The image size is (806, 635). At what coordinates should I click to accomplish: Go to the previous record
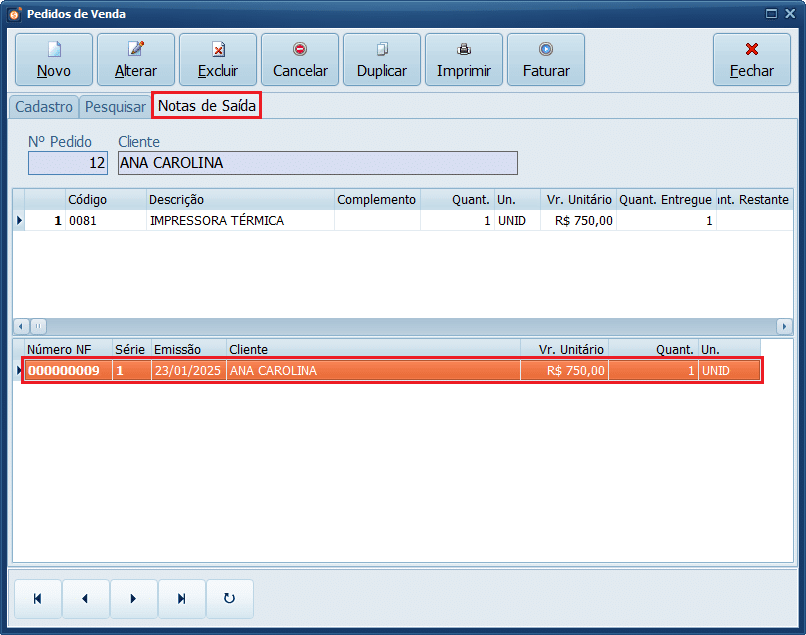pos(86,599)
